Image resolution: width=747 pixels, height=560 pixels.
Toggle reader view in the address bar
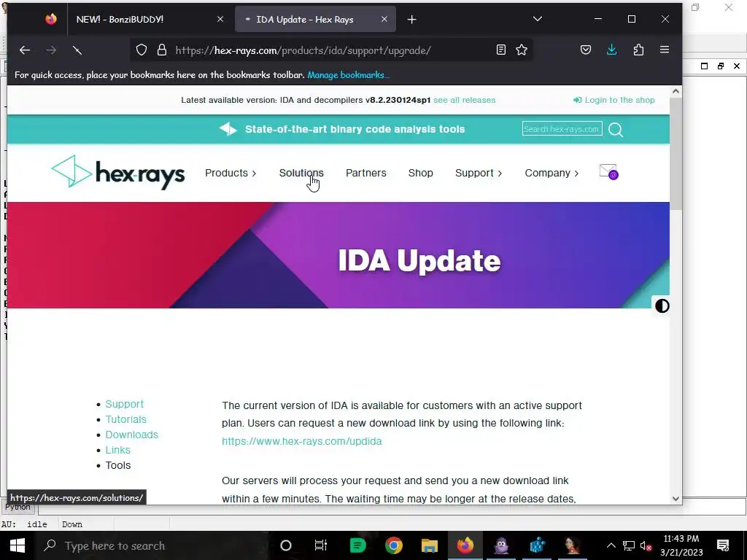(x=500, y=50)
